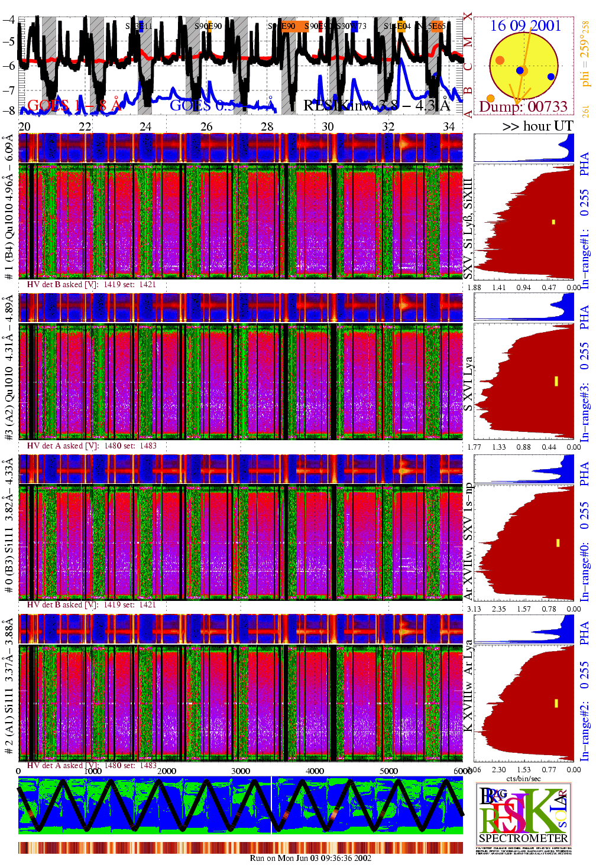
Task: Click the bottom orange-striped color bar
Action: pyautogui.click(x=240, y=847)
